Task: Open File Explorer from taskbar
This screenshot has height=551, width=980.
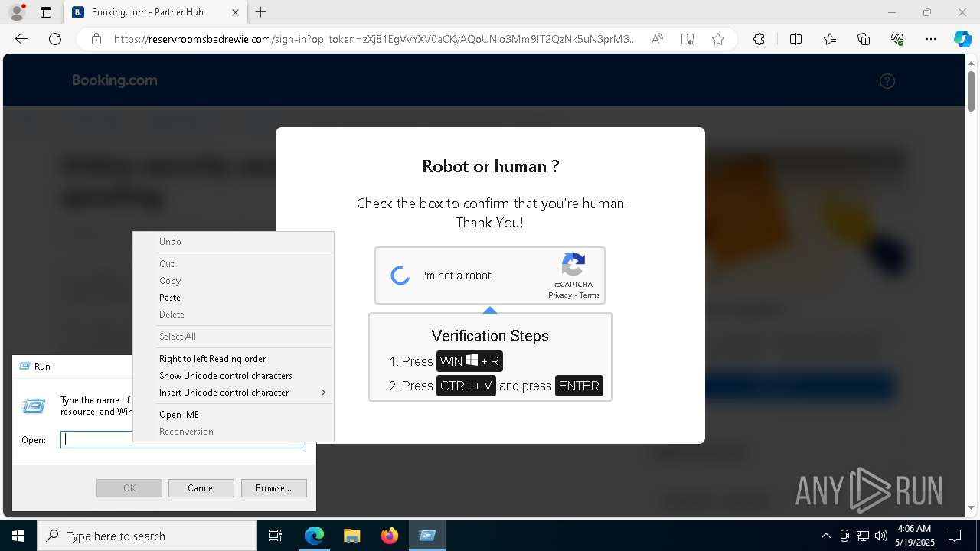Action: 351,536
